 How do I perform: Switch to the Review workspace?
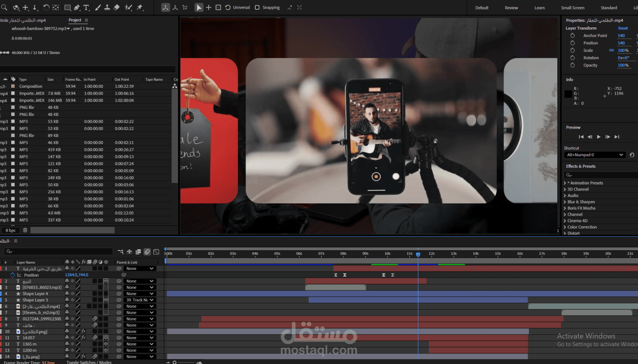coord(511,8)
